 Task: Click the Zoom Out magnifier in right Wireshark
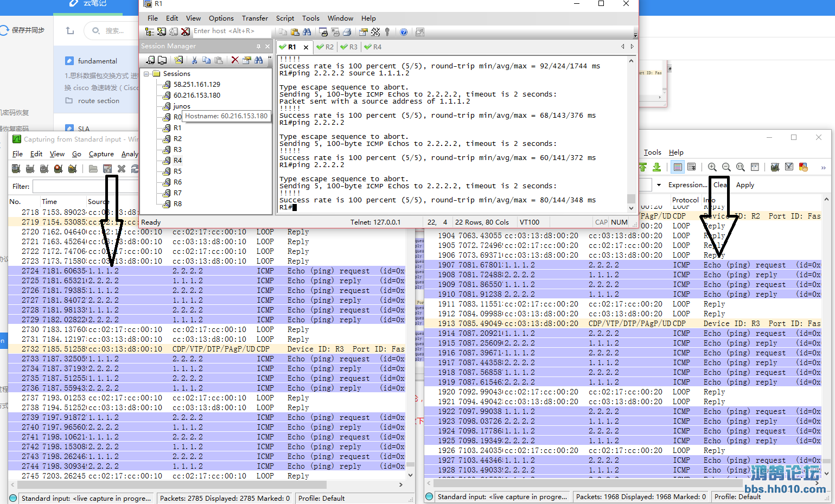pos(726,167)
